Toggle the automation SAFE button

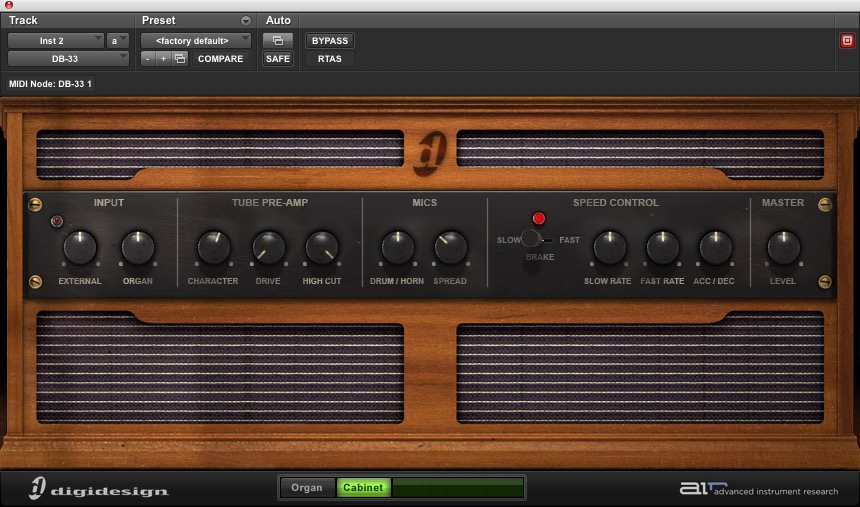point(278,59)
